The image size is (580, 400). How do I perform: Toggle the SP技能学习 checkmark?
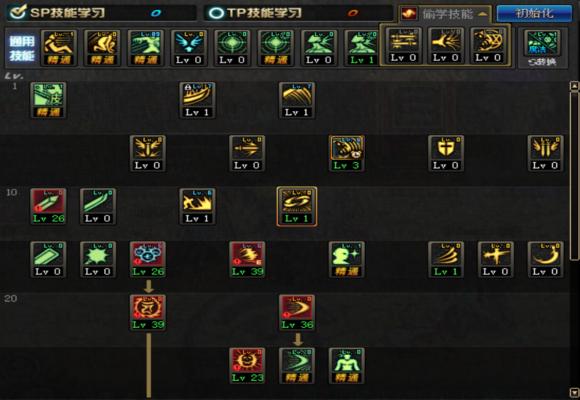[x=17, y=12]
